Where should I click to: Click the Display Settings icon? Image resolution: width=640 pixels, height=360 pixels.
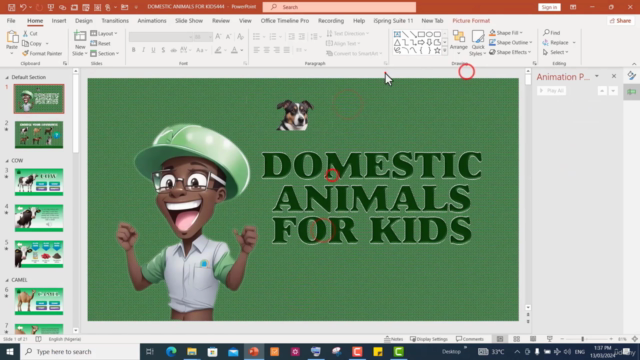click(x=413, y=339)
